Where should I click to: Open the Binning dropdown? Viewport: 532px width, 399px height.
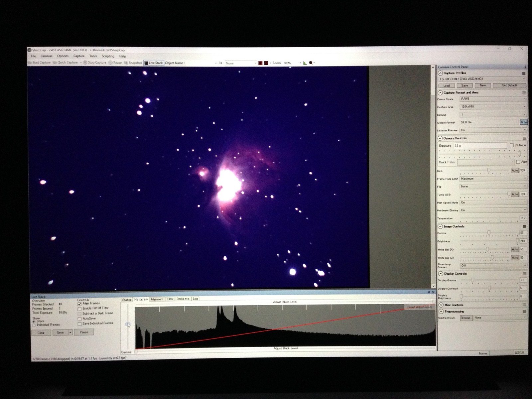coord(493,114)
